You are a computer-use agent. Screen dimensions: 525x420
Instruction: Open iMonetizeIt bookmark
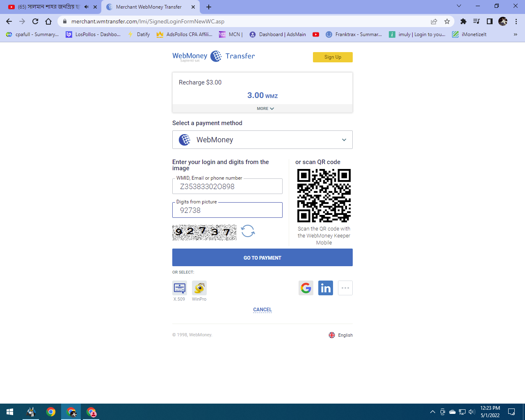(x=470, y=34)
